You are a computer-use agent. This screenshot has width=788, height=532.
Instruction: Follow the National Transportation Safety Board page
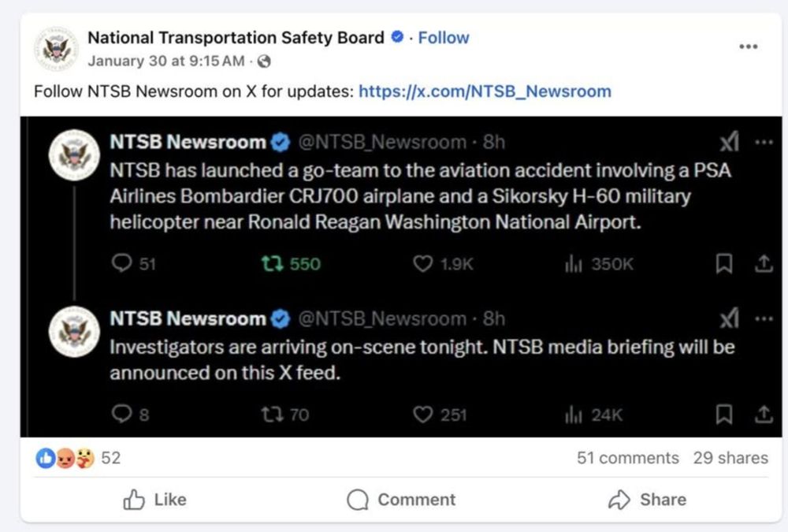(443, 37)
